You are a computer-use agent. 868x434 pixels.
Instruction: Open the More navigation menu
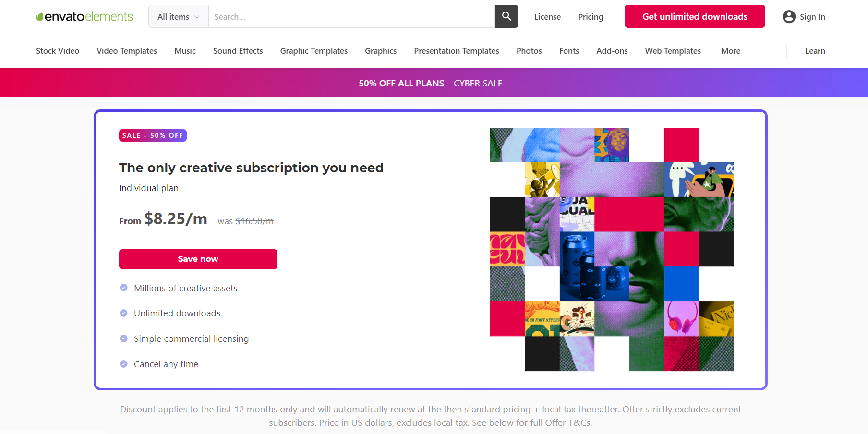(730, 51)
